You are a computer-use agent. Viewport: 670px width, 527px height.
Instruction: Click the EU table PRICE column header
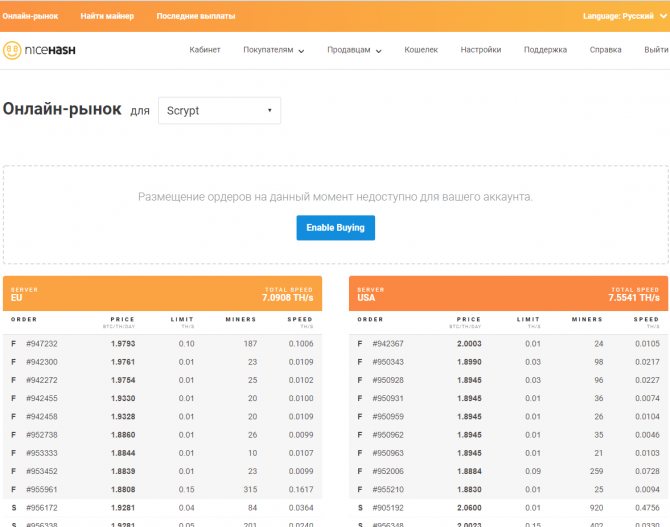122,319
